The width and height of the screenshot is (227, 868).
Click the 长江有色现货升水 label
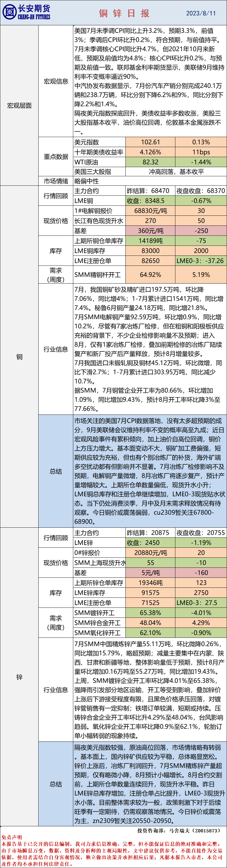click(x=99, y=221)
